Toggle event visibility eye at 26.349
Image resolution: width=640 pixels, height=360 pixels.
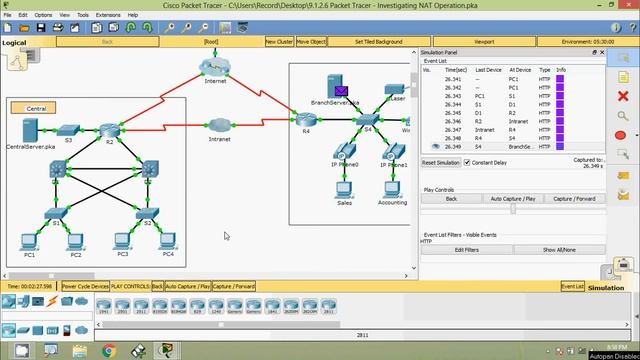coord(436,146)
